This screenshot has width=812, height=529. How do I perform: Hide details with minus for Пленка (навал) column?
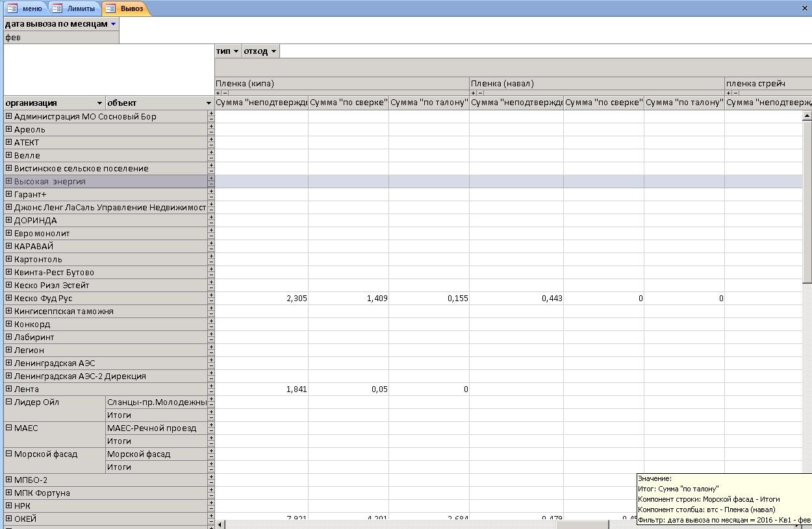point(481,93)
